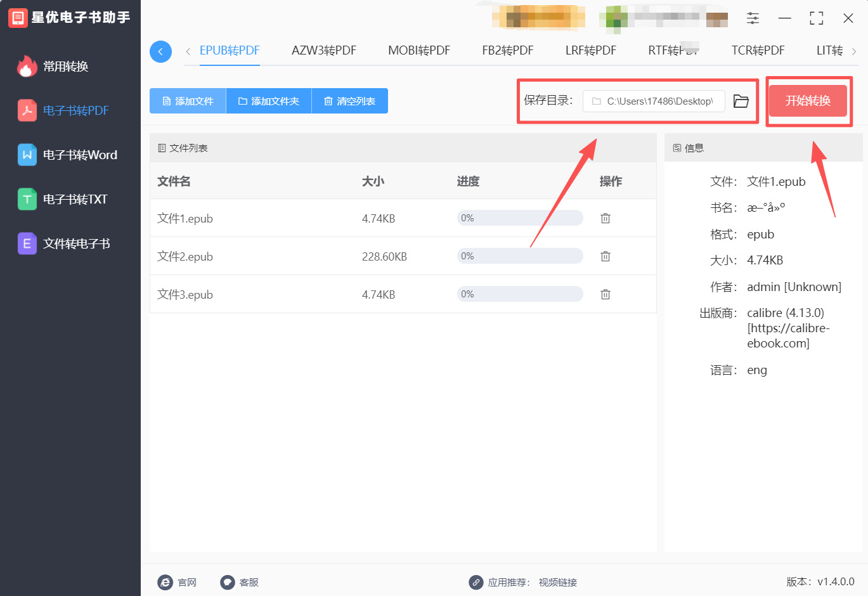Click the progress bar of 文件3.epub
Viewport: 868px width, 596px height.
tap(520, 294)
